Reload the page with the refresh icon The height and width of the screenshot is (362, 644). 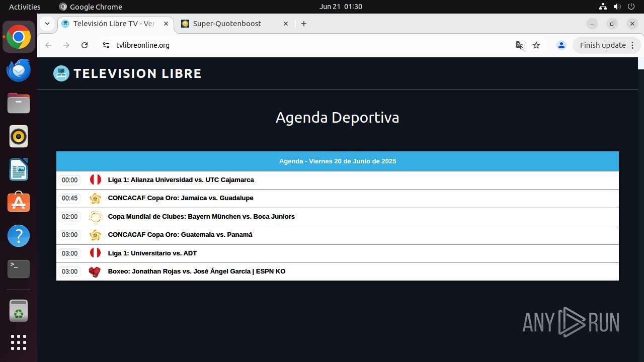click(x=85, y=45)
